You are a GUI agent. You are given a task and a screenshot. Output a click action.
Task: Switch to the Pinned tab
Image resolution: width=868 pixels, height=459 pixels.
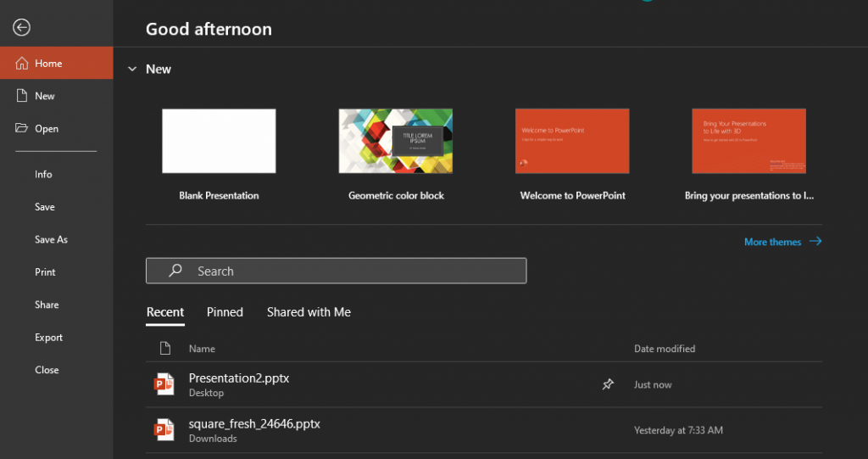point(225,312)
